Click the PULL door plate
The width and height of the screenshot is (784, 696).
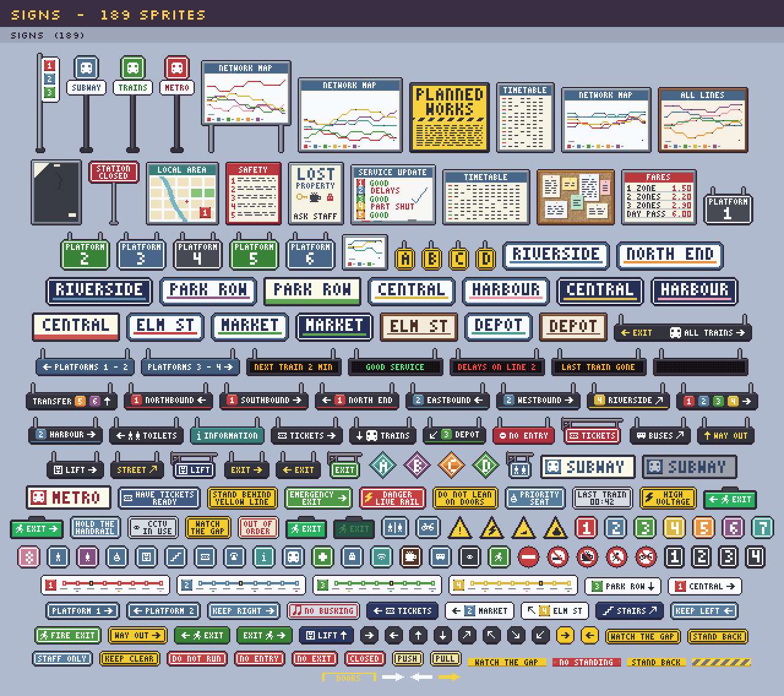coord(445,659)
